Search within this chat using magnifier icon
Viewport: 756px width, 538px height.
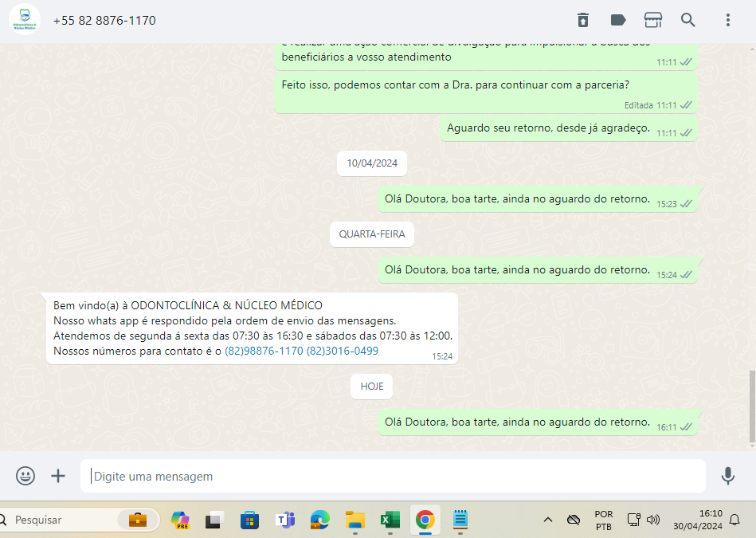point(688,20)
